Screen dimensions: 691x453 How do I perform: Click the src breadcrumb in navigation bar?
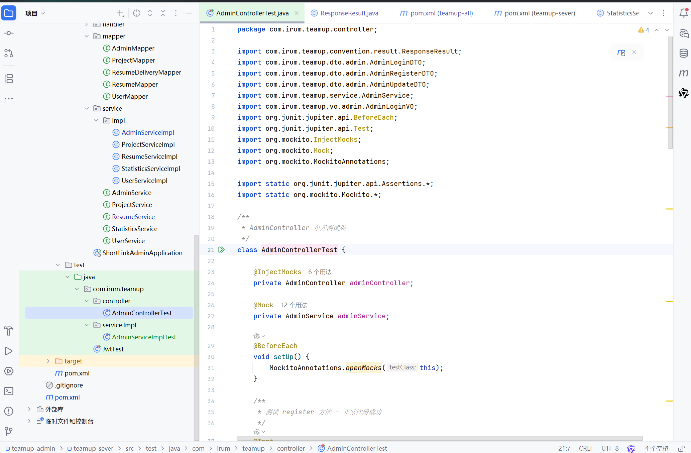point(130,448)
